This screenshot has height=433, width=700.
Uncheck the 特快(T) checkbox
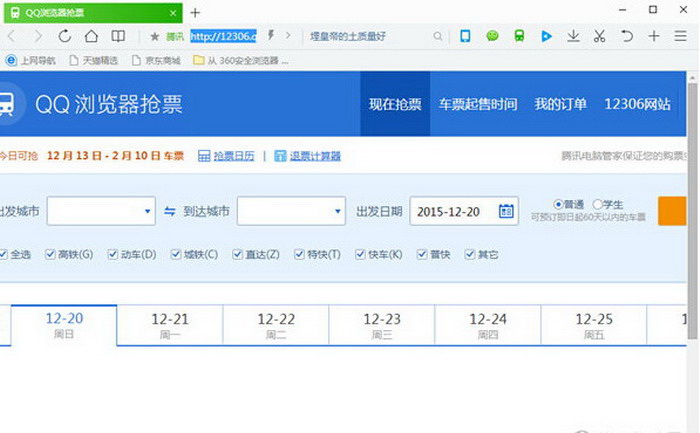(x=299, y=254)
